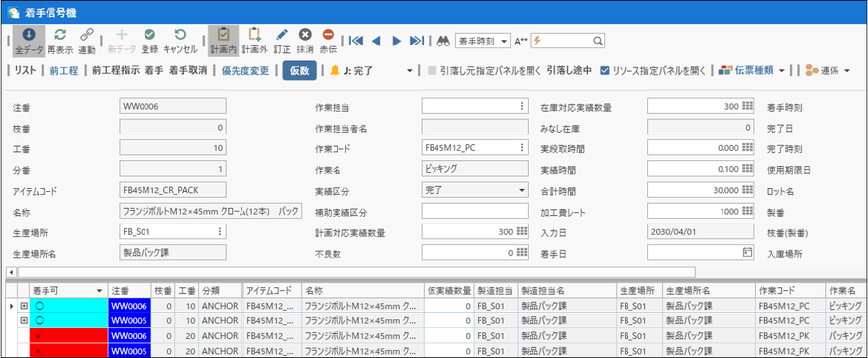
Task: Click the 連動 link icon
Action: 87,35
